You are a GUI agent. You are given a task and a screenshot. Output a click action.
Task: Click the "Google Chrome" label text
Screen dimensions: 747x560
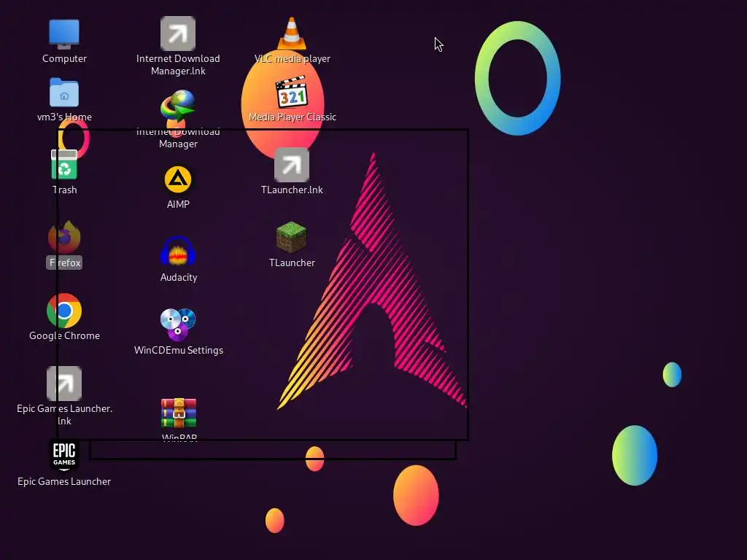64,335
